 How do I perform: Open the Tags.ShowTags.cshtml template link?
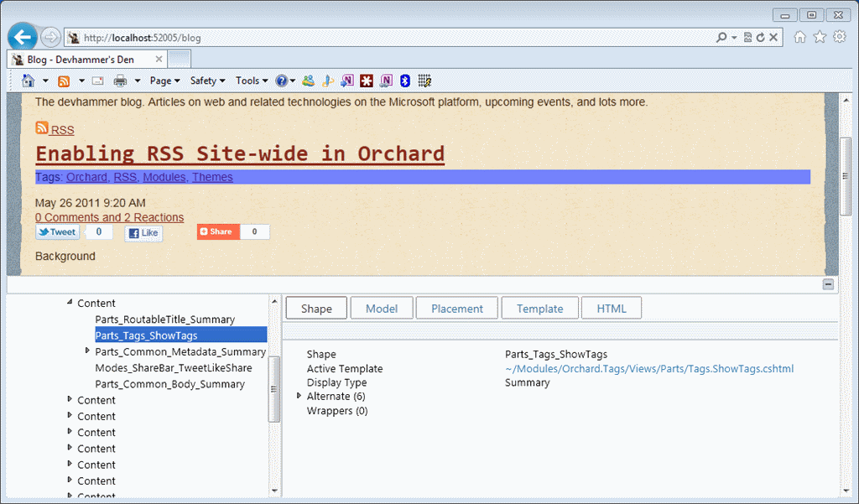click(649, 369)
